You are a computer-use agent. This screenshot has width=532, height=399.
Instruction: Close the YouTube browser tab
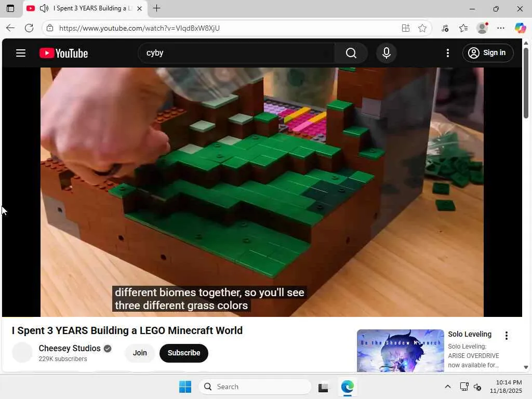(139, 8)
